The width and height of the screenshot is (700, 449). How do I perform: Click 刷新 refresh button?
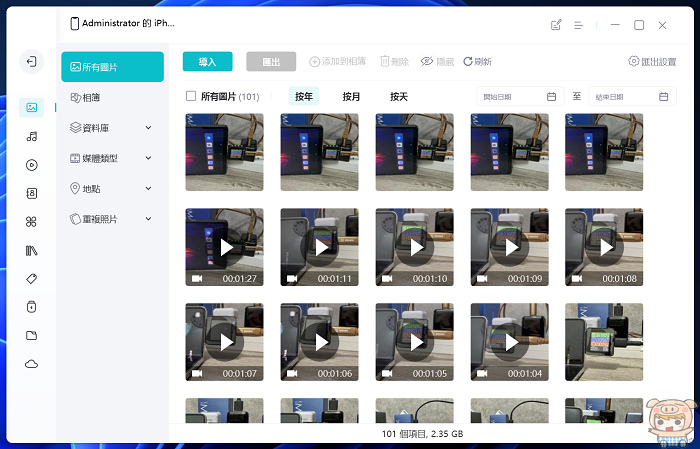click(477, 62)
